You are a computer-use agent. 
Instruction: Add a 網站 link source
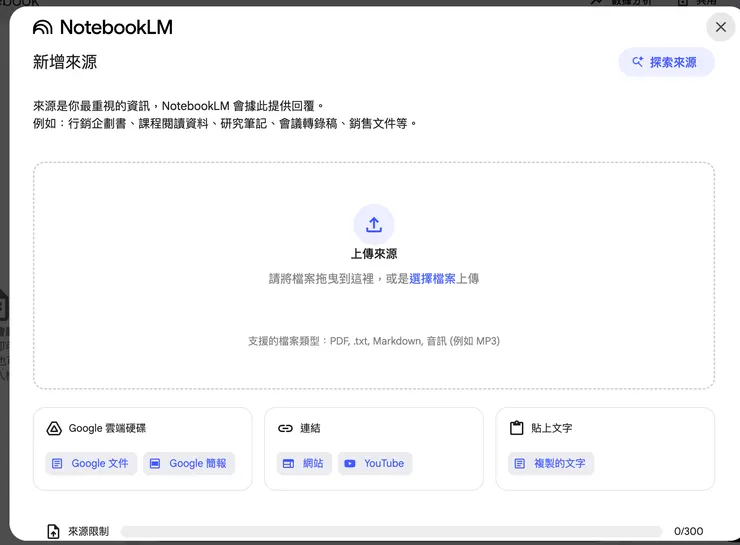tap(304, 463)
